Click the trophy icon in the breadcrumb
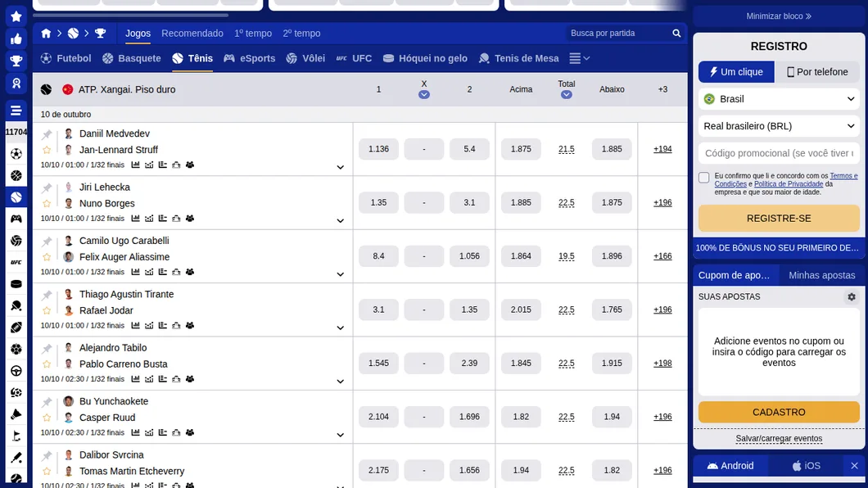Screen dimensions: 868x488 pos(100,34)
